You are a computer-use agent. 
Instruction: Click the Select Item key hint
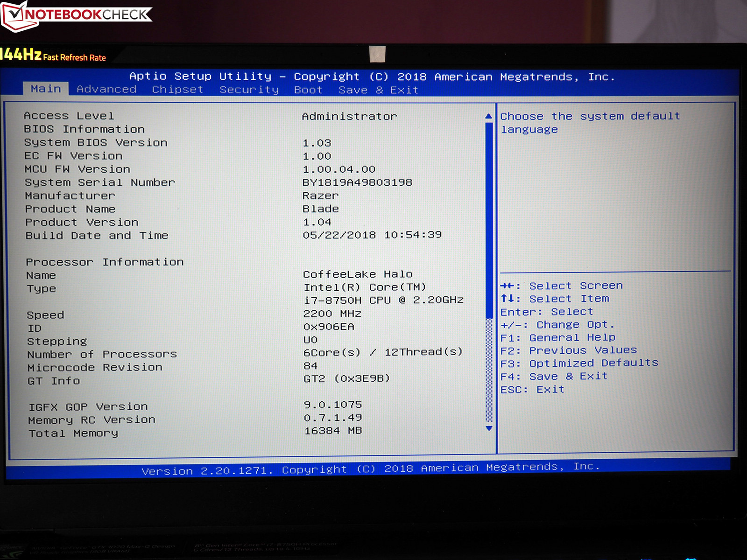click(555, 299)
